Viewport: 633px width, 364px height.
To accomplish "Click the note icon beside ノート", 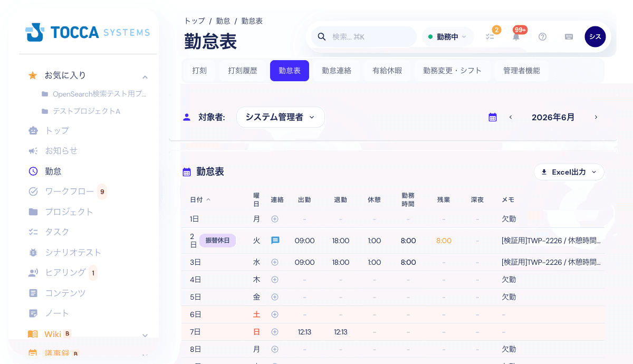I will tap(33, 313).
